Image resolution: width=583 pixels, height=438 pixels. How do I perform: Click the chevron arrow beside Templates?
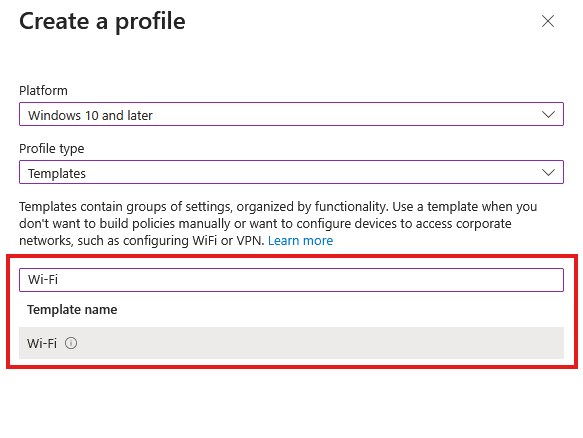tap(548, 173)
